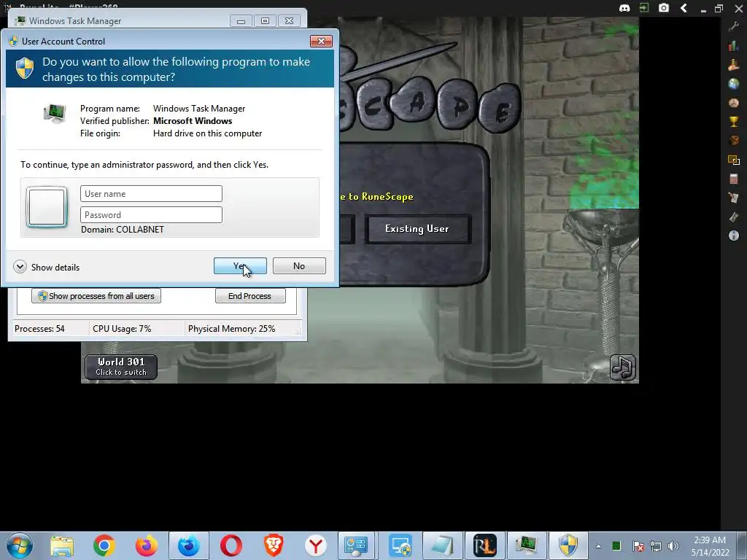The width and height of the screenshot is (747, 560).
Task: Launch Google Chrome from taskbar
Action: [x=104, y=545]
